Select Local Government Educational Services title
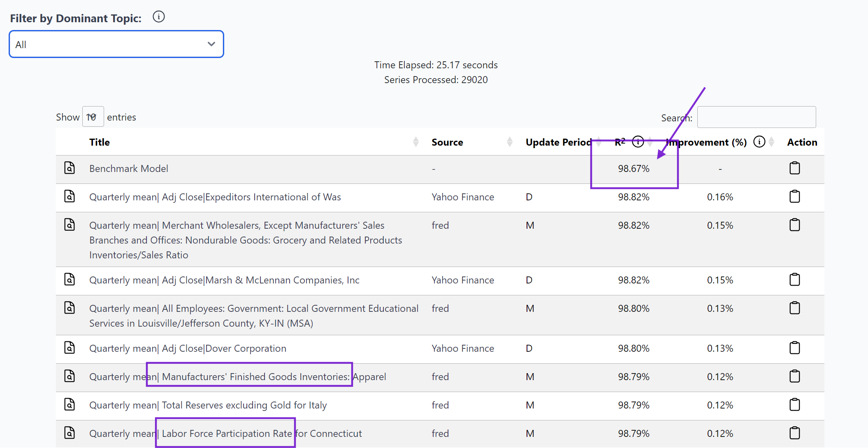The height and width of the screenshot is (448, 868). 254,316
